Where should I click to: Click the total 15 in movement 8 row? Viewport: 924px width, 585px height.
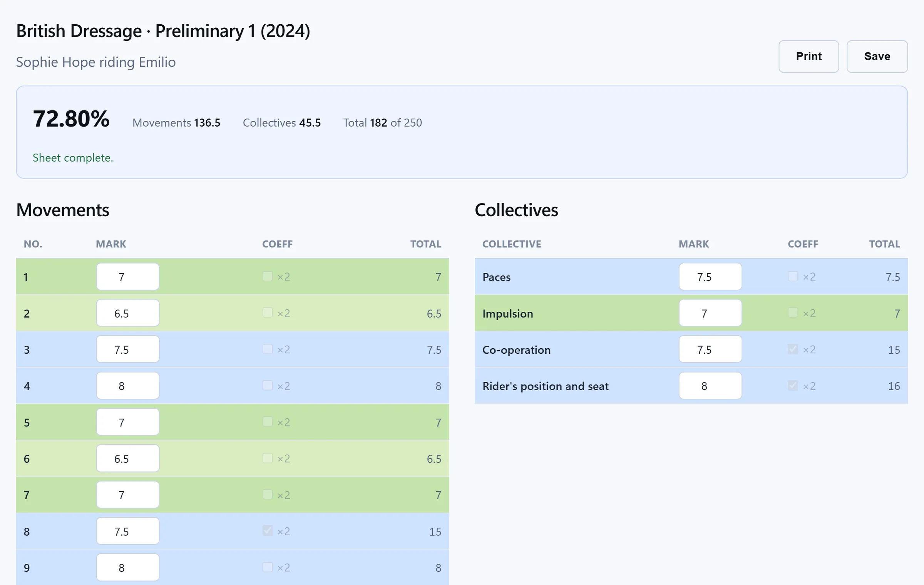[435, 532]
